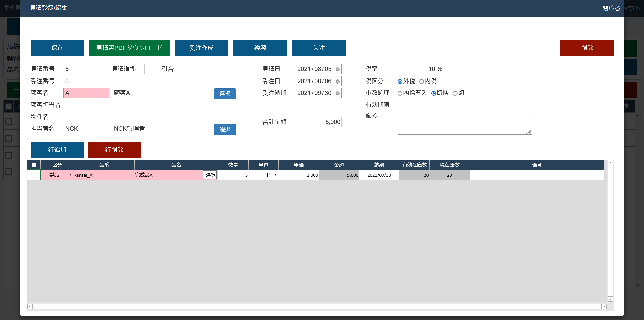Click the 品名 column header
Screen dimensions: 644x320
pos(176,165)
